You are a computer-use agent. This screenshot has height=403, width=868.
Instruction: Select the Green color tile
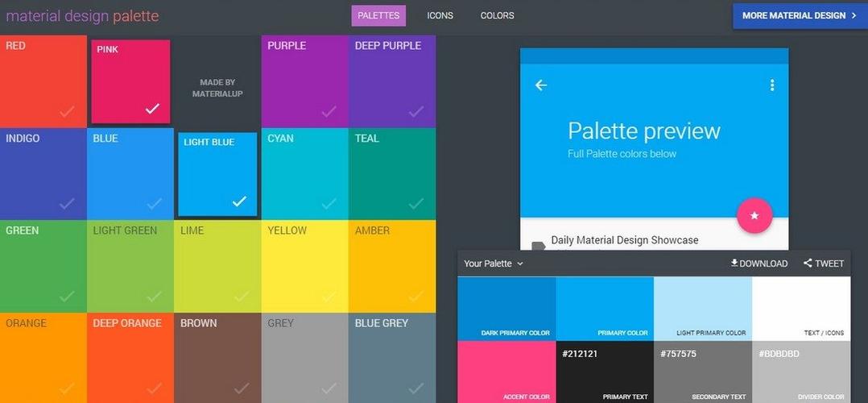pos(43,266)
